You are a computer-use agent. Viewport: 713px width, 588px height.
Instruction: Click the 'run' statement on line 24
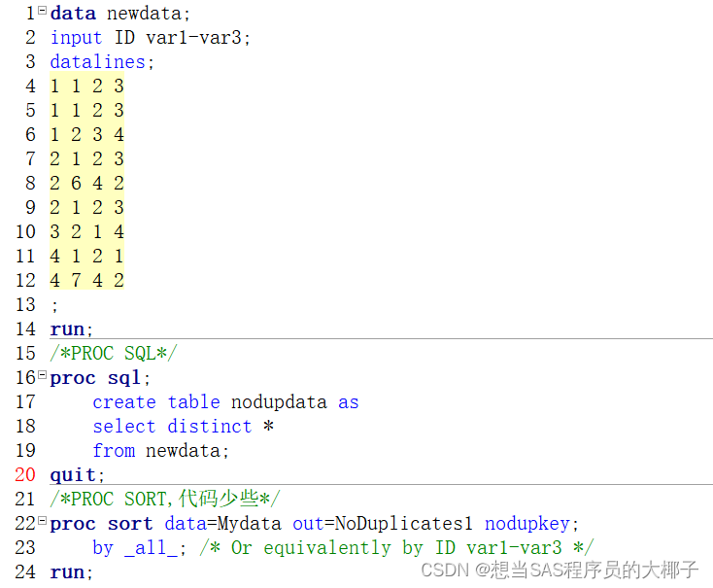[x=71, y=572]
